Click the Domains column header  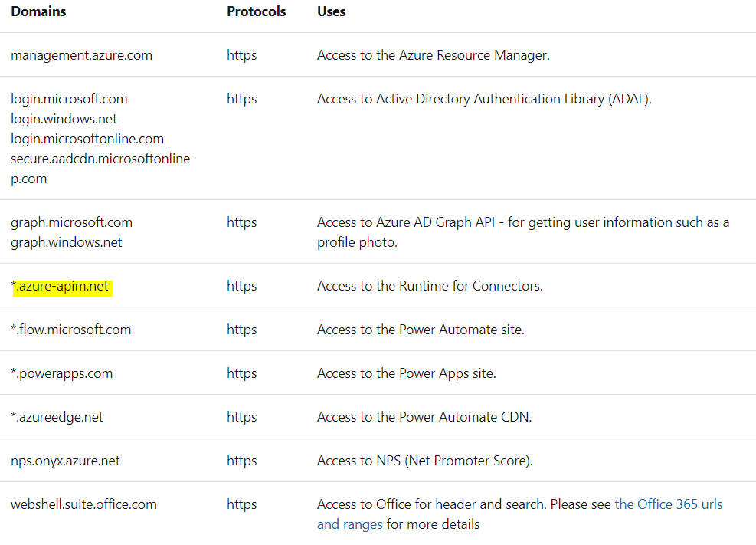coord(38,11)
